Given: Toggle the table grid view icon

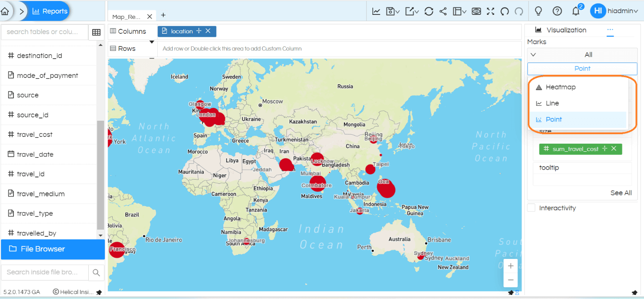Looking at the screenshot, I should pos(96,32).
